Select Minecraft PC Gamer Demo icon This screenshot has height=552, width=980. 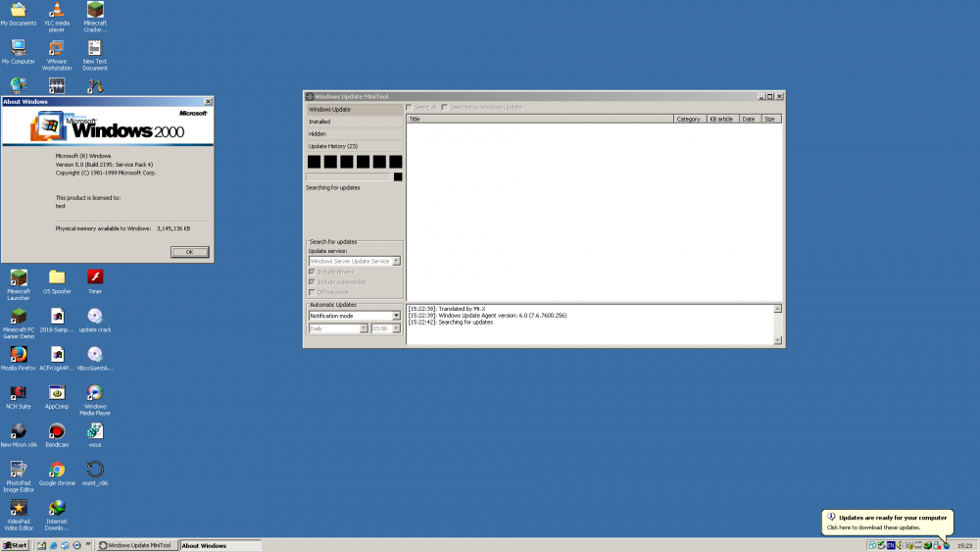point(18,324)
